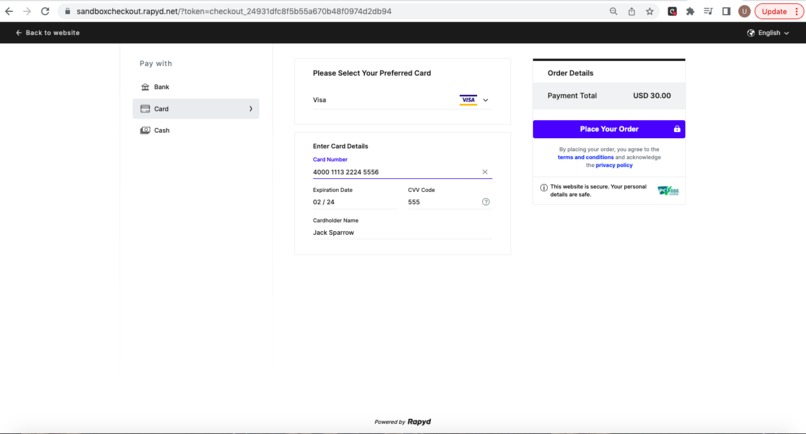This screenshot has width=806, height=434.
Task: Bookmark this page with the star
Action: tap(650, 11)
